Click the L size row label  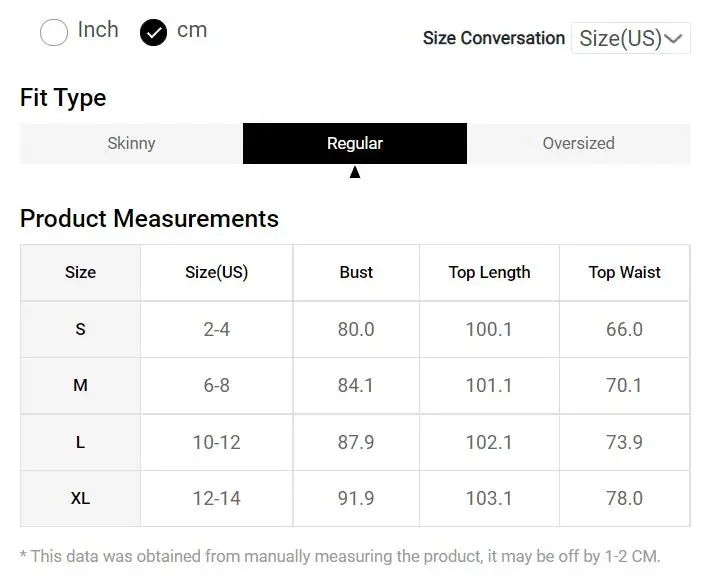[80, 442]
